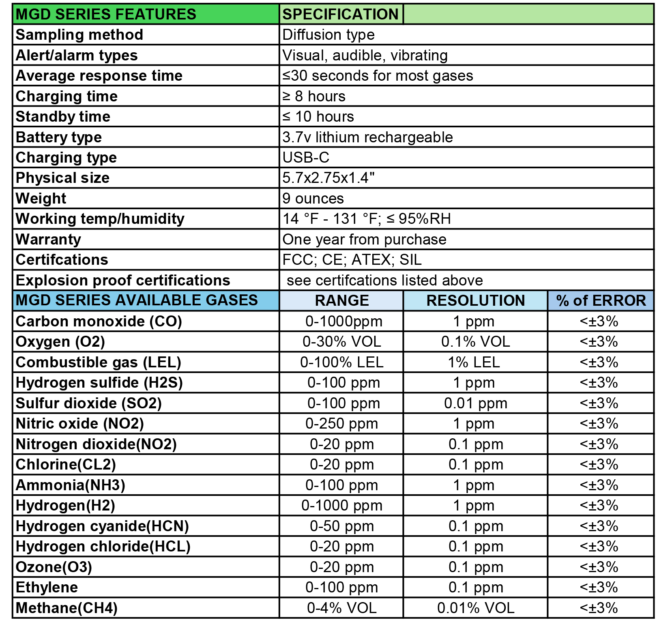Click the Nitrogen dioxide cell
This screenshot has height=622, width=672.
146,444
